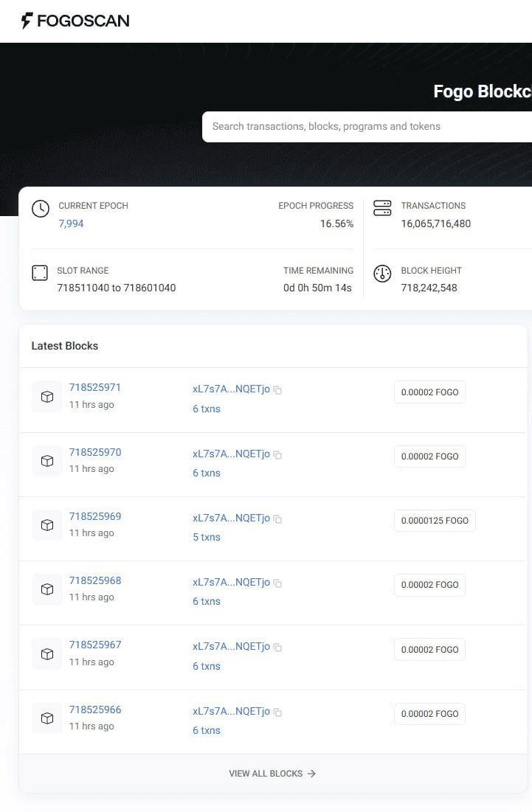Click the Latest Blocks heading
Screen dimensions: 532x812
tap(65, 346)
